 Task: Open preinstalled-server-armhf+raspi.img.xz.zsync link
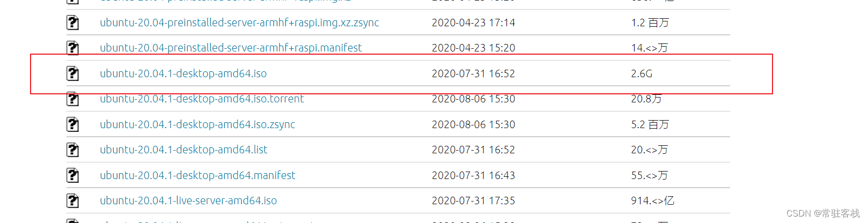pos(239,23)
